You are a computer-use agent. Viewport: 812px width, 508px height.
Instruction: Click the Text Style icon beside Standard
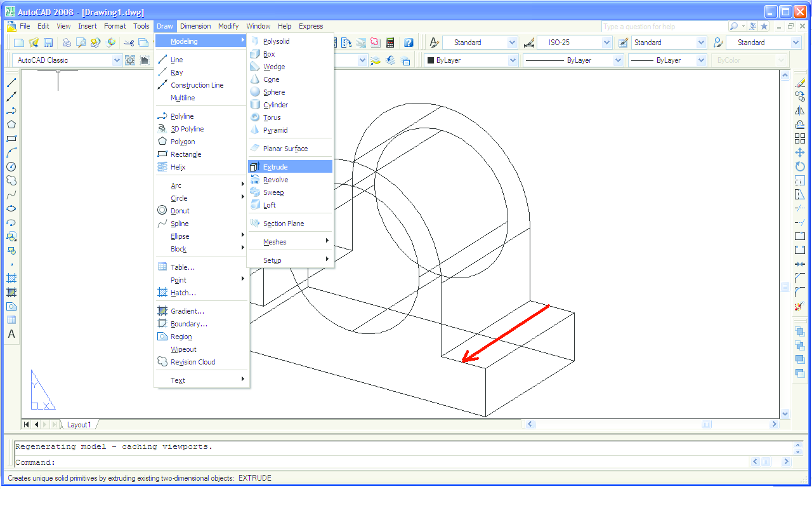pos(435,43)
